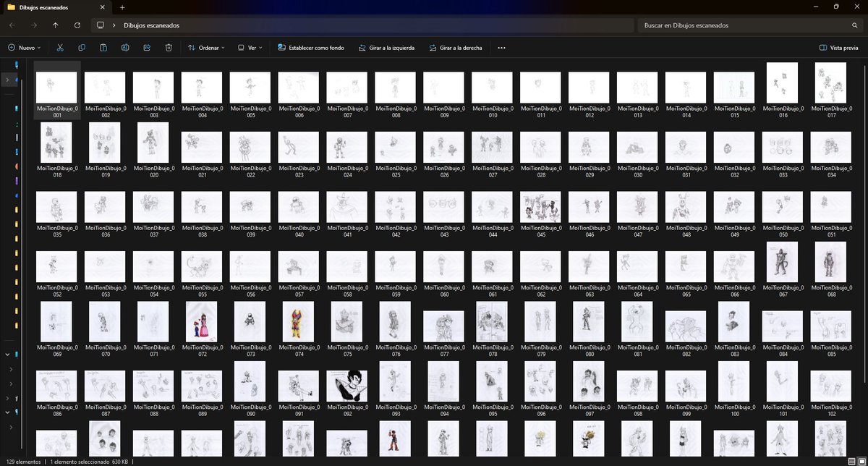The height and width of the screenshot is (466, 868).
Task: Click Girar a la derecha
Action: click(455, 48)
